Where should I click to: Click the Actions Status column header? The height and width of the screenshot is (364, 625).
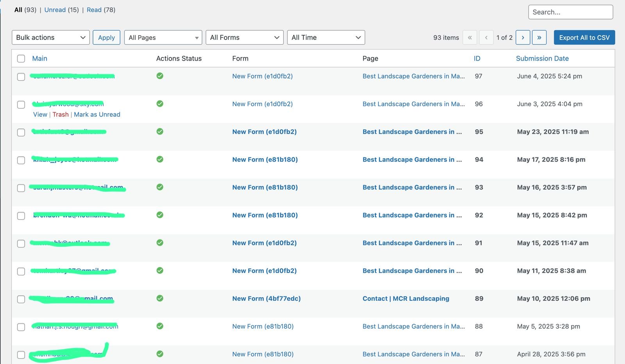179,59
